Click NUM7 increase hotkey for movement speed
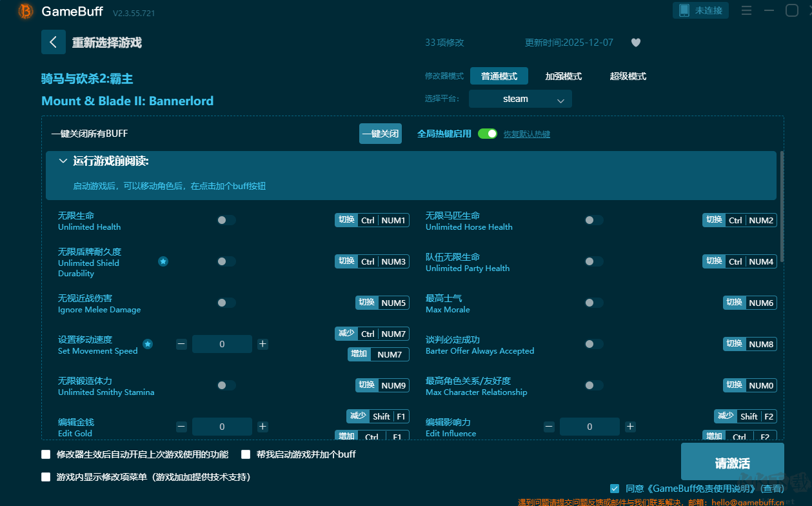The image size is (812, 506). pos(379,354)
